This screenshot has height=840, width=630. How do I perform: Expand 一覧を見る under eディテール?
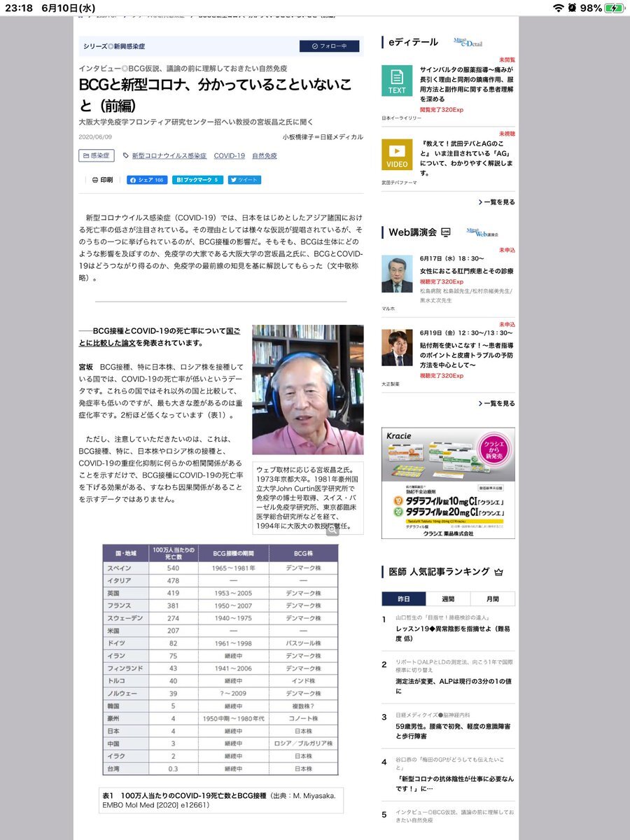pyautogui.click(x=496, y=202)
